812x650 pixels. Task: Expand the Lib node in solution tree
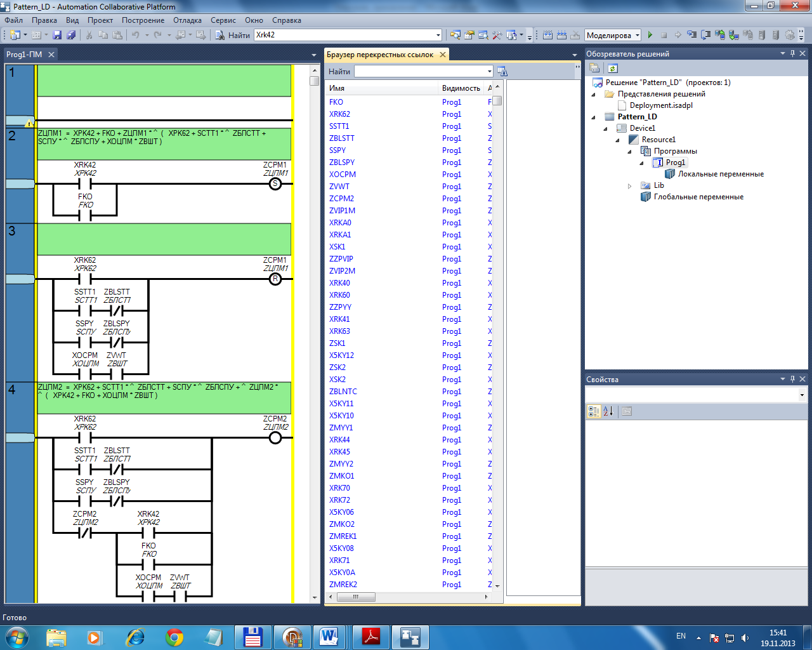tap(629, 186)
